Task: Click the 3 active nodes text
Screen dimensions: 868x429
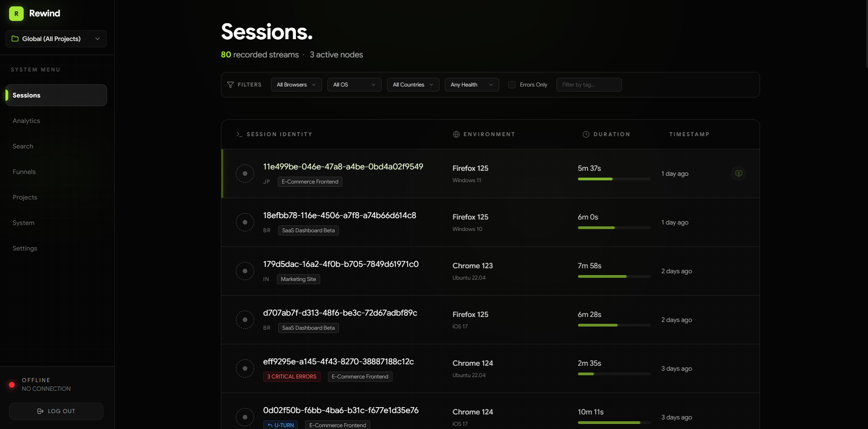Action: point(337,55)
